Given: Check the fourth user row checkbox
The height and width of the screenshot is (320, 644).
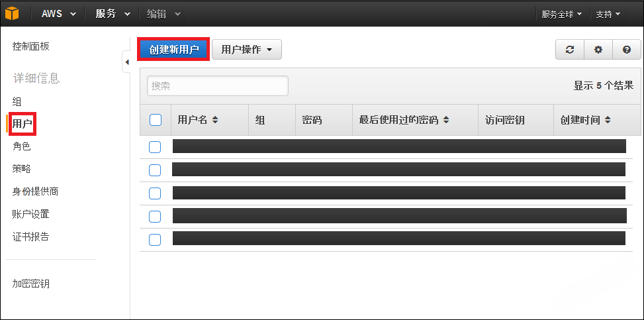Looking at the screenshot, I should point(155,217).
